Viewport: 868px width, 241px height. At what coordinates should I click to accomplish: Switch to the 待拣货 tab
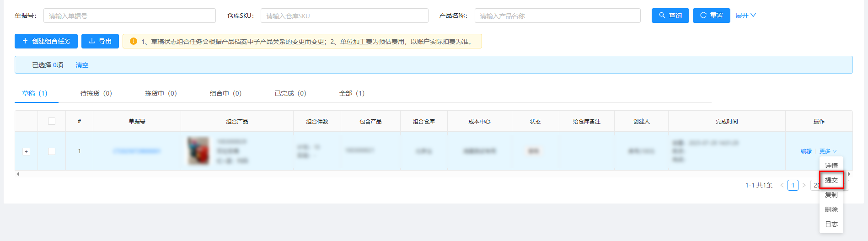tap(96, 93)
